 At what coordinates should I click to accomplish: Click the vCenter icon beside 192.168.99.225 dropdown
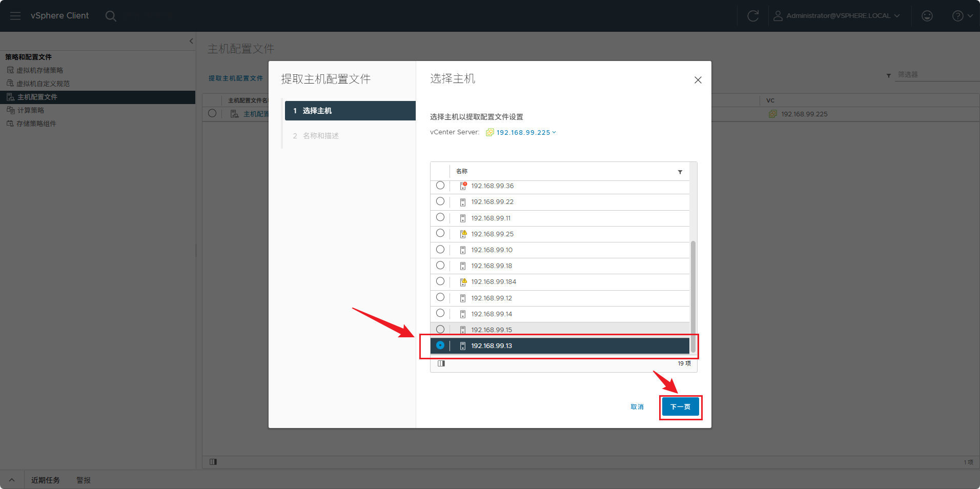pos(489,132)
